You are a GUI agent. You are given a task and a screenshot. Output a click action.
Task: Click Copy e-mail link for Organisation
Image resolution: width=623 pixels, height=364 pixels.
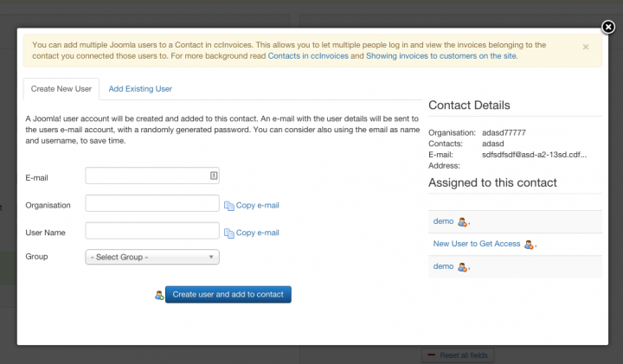[x=258, y=205]
